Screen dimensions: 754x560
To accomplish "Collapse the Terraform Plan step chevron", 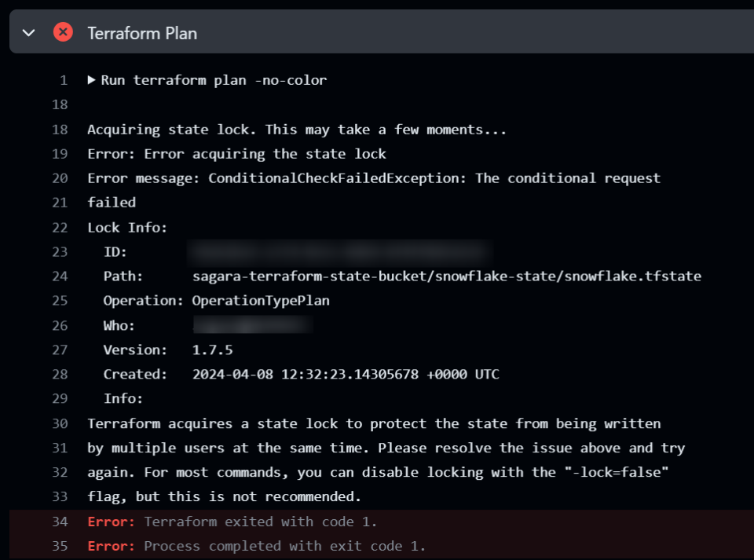I will 29,32.
